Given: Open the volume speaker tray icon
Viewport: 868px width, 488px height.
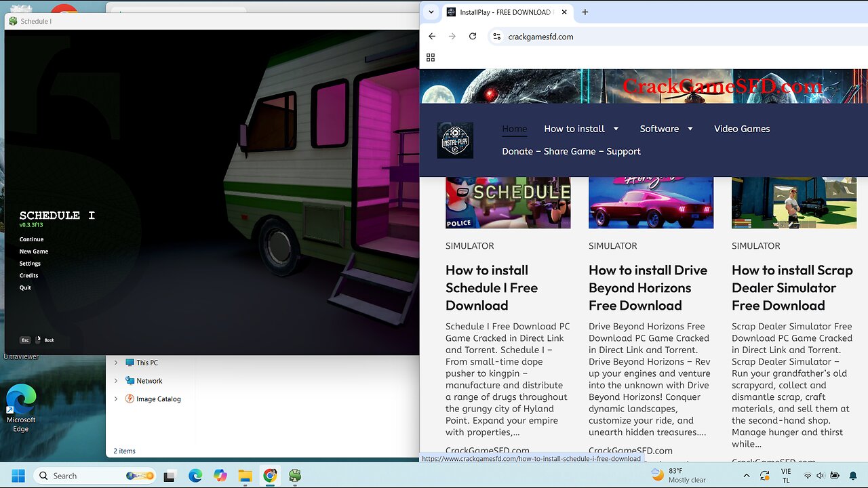Looking at the screenshot, I should point(821,476).
